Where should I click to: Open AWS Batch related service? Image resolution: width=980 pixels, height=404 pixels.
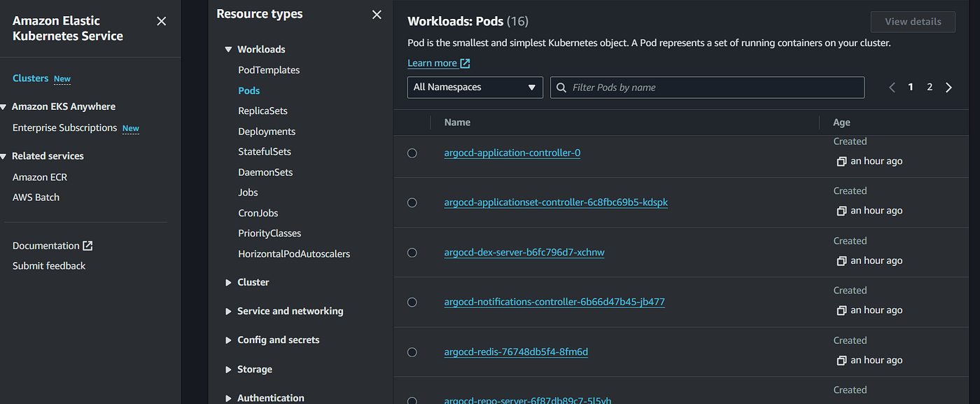(36, 197)
